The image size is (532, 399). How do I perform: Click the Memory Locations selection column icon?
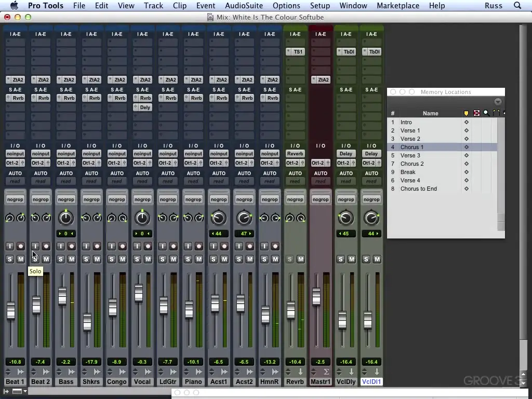pyautogui.click(x=476, y=113)
